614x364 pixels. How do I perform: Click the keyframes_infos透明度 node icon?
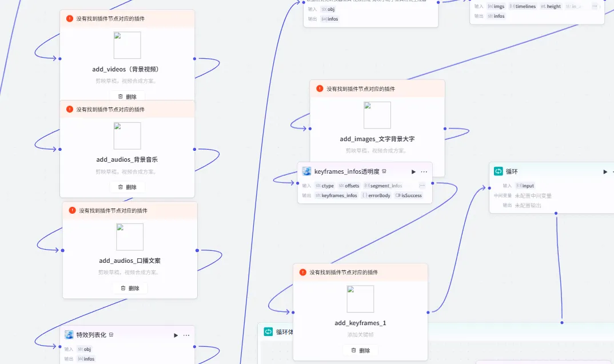coord(306,171)
